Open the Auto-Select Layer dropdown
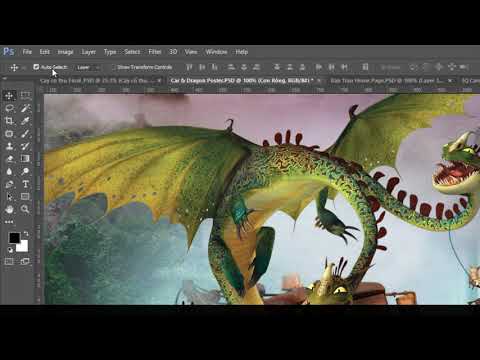480x360 pixels. (x=88, y=67)
